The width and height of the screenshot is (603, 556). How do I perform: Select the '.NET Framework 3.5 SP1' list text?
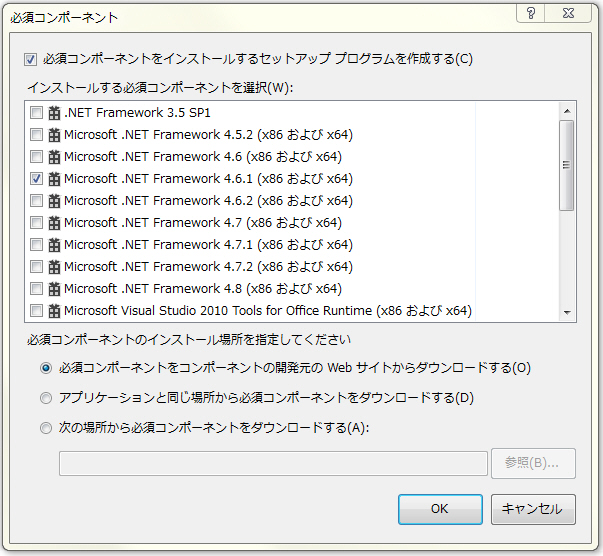pos(137,113)
